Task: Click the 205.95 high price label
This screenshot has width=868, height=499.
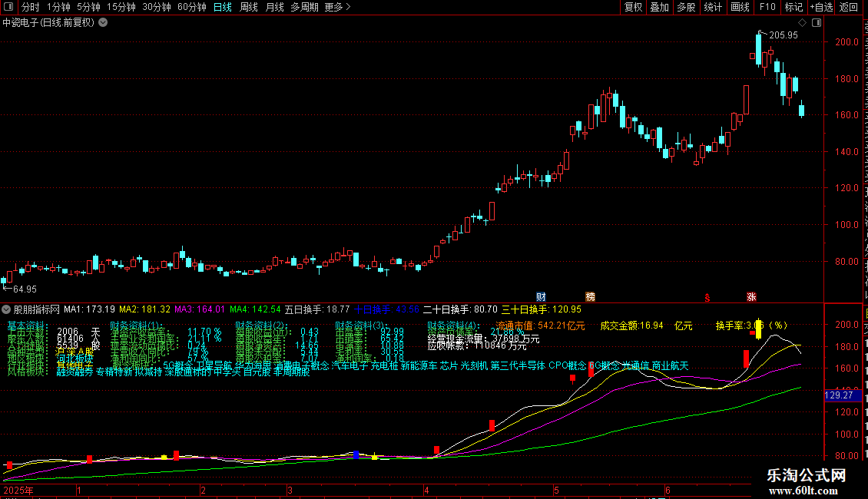Action: point(784,35)
